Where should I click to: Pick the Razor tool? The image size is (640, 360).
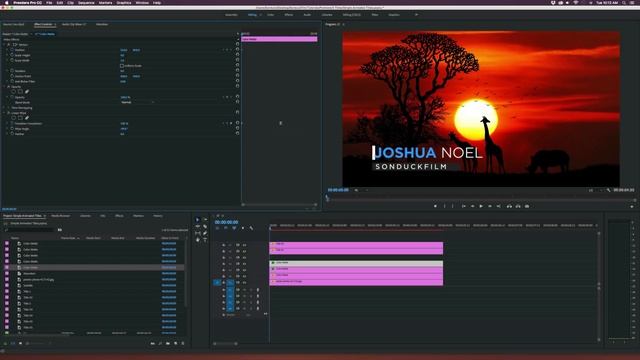(205, 227)
